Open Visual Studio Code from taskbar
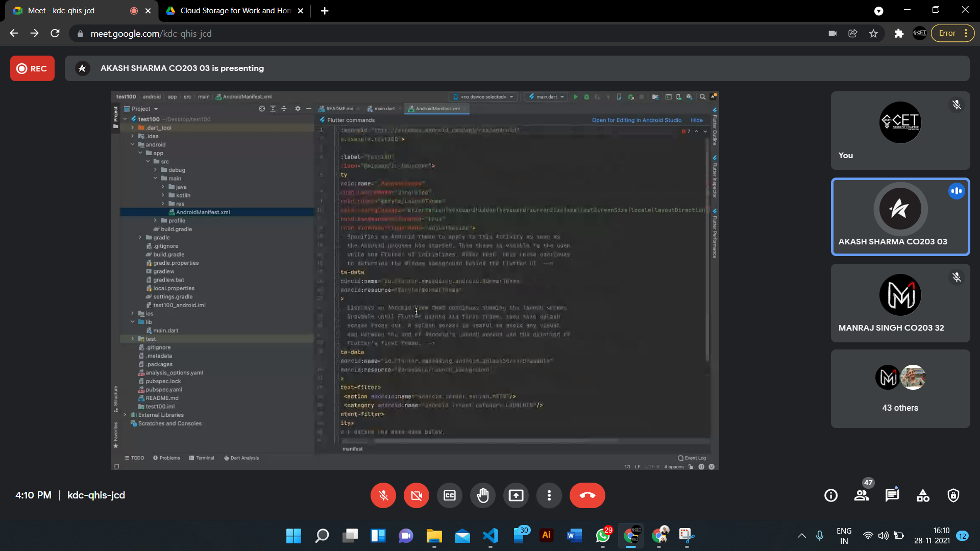 [x=491, y=536]
